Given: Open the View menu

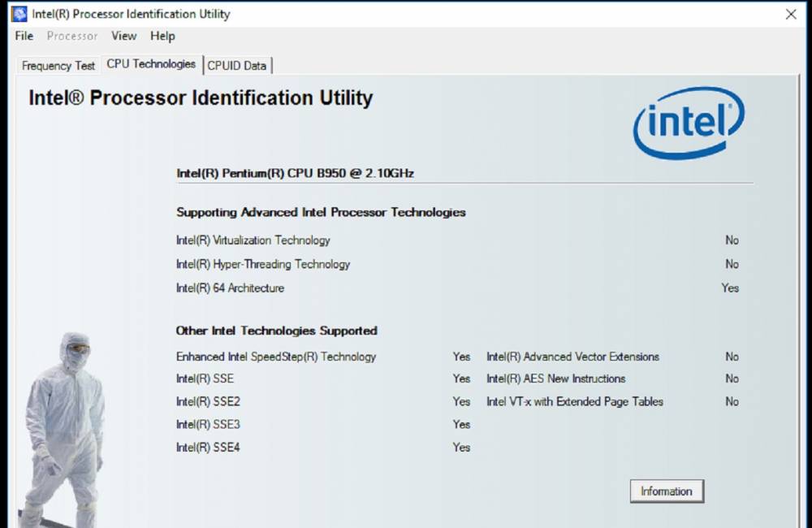Looking at the screenshot, I should 123,36.
